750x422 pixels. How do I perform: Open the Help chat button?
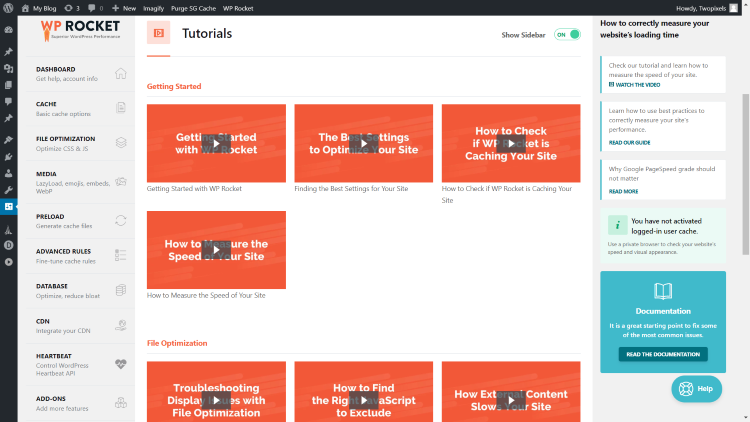[696, 389]
